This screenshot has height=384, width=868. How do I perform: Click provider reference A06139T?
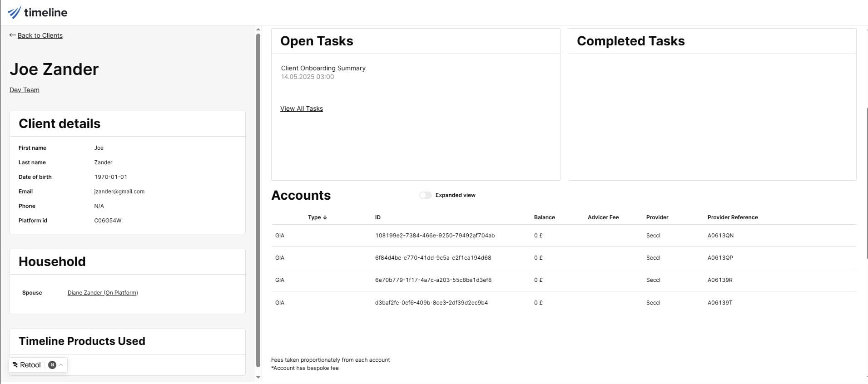(720, 303)
